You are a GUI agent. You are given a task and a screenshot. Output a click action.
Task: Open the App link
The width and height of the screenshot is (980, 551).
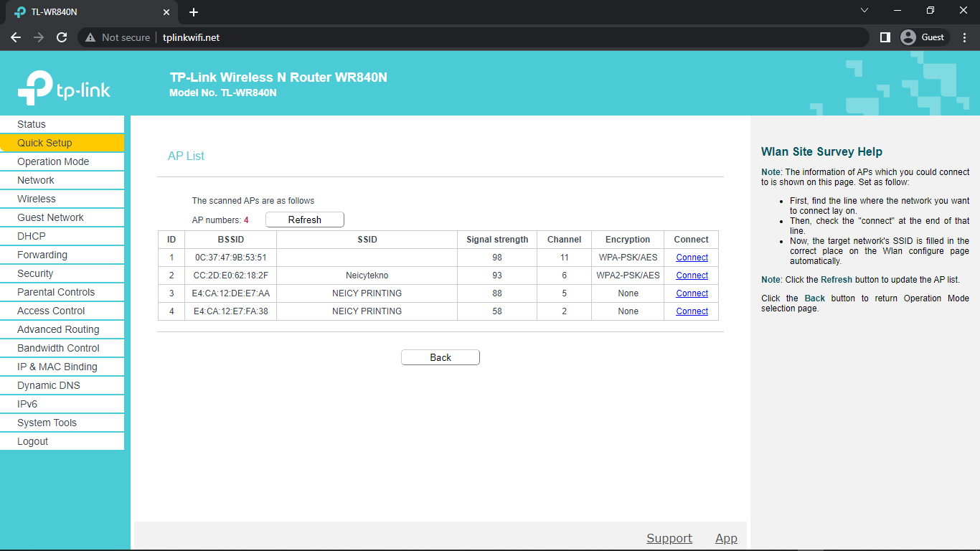point(726,538)
